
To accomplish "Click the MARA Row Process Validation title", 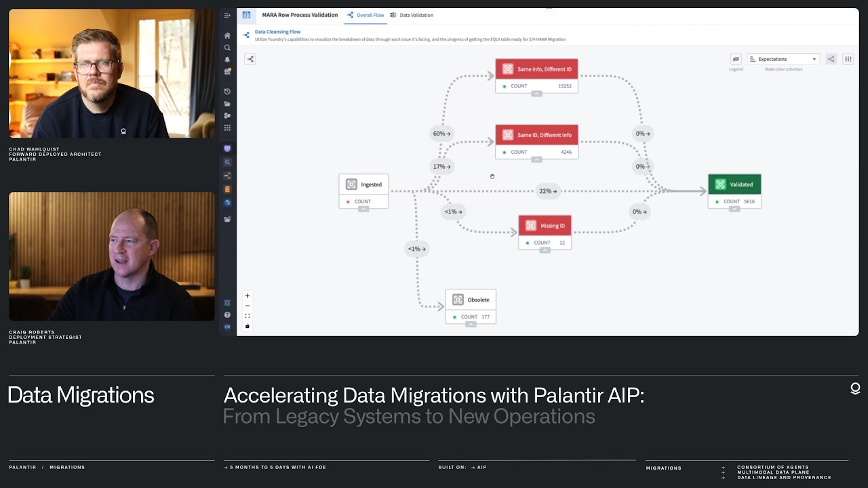I will (300, 15).
